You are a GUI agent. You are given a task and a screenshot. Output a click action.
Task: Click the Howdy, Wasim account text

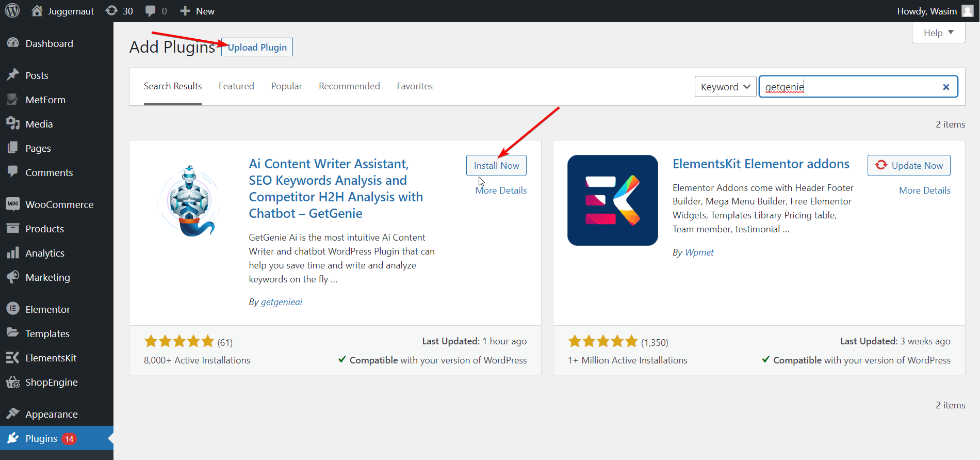pos(927,11)
